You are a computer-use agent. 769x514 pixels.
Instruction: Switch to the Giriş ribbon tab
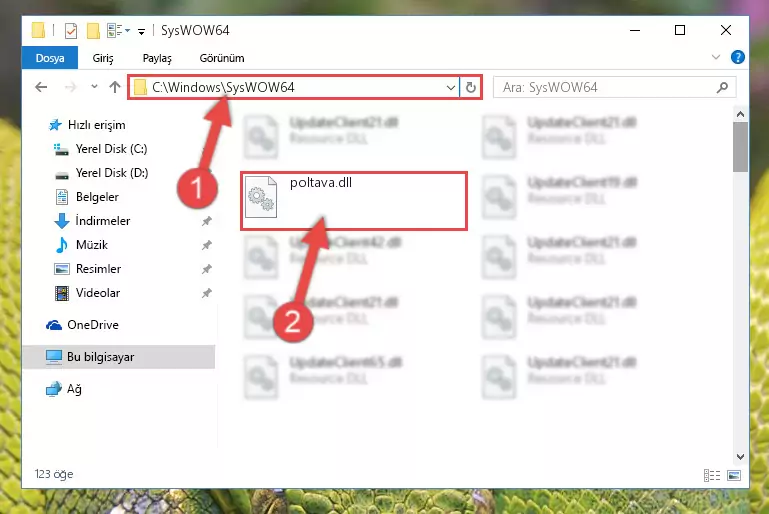[x=103, y=58]
